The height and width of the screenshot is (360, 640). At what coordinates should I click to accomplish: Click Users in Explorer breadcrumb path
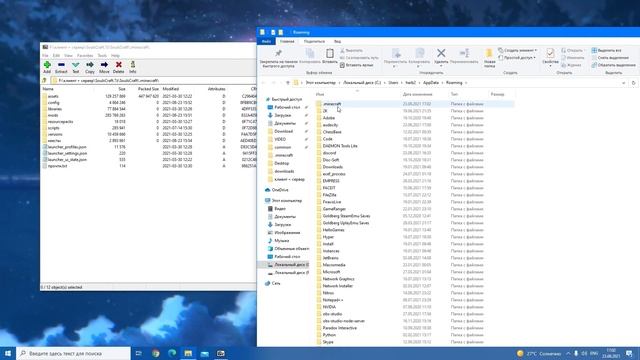coord(393,83)
